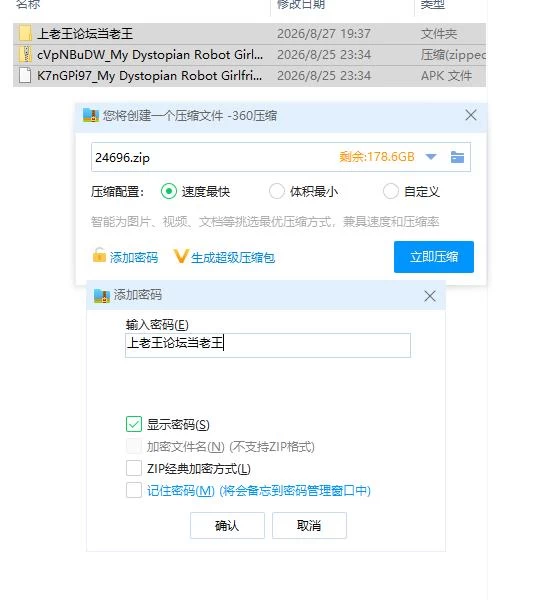Click the 输入密码 password input field

point(268,345)
